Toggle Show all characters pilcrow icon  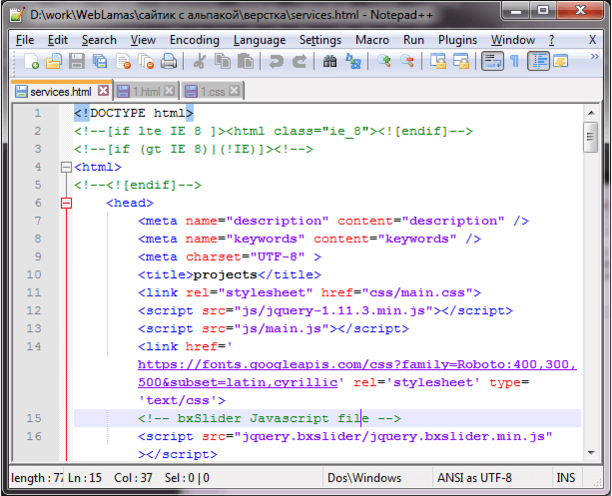pos(515,61)
